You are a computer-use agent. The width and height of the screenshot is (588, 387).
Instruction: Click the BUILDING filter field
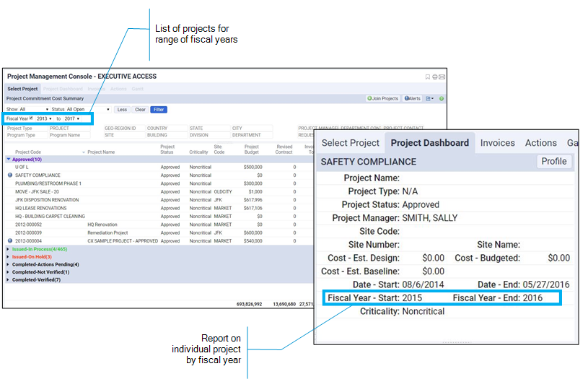tap(167, 135)
